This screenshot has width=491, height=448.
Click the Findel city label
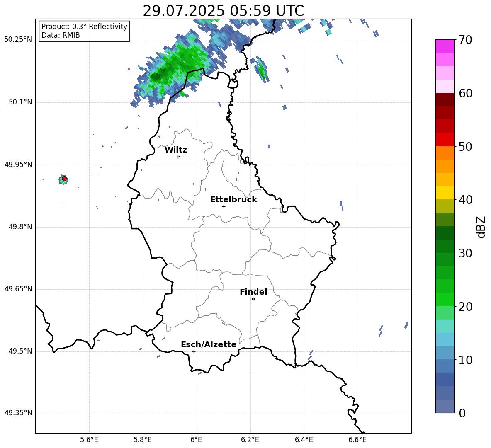pos(253,292)
